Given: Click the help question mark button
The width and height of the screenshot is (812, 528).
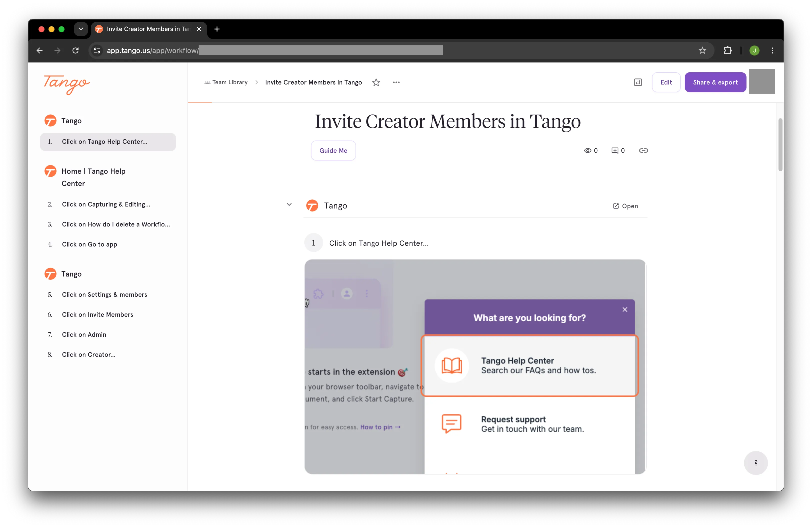Looking at the screenshot, I should coord(756,463).
